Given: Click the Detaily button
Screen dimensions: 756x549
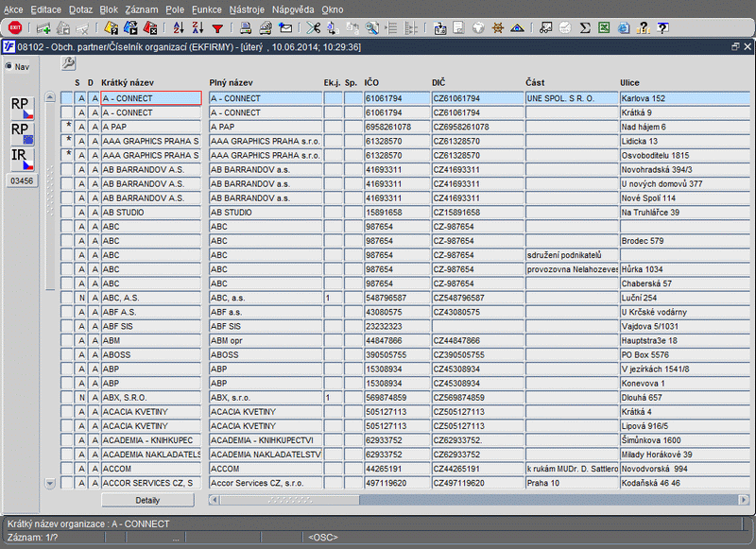Looking at the screenshot, I should pos(147,500).
